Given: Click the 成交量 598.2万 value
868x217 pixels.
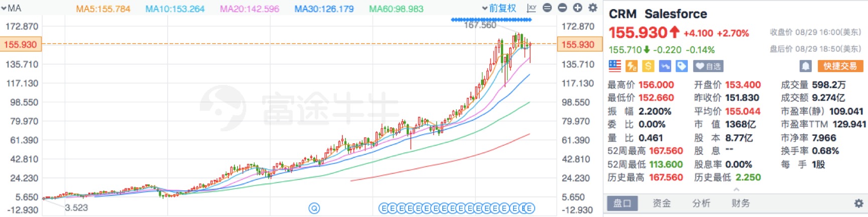Looking at the screenshot, I should pyautogui.click(x=829, y=85).
